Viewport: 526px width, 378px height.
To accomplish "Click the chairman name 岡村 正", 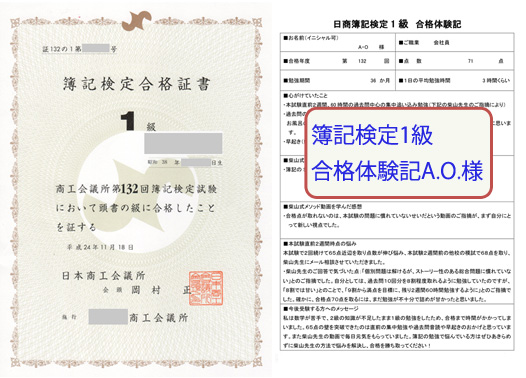I will (161, 290).
